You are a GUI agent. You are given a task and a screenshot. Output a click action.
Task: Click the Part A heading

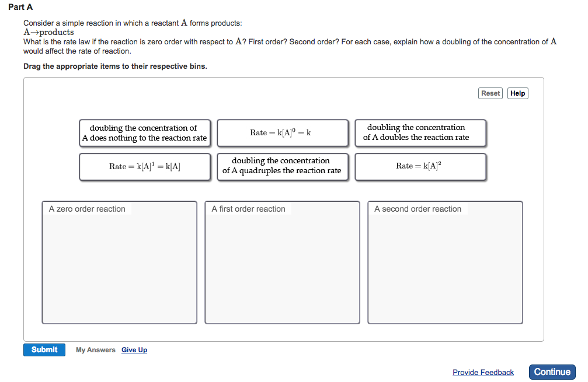[20, 7]
